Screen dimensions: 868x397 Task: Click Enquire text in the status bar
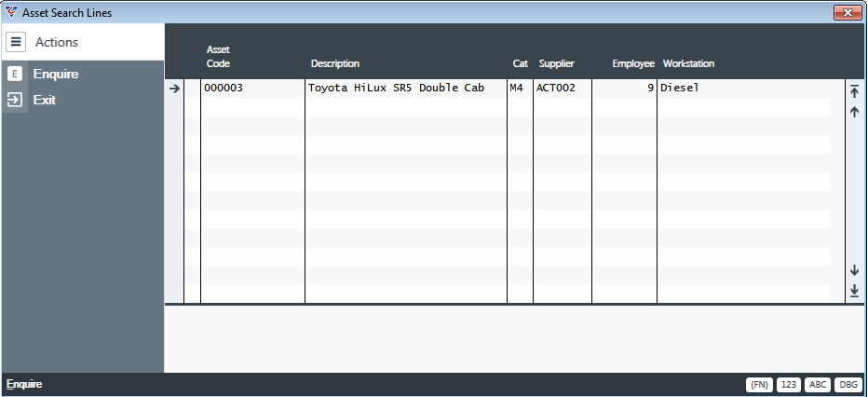click(x=24, y=384)
